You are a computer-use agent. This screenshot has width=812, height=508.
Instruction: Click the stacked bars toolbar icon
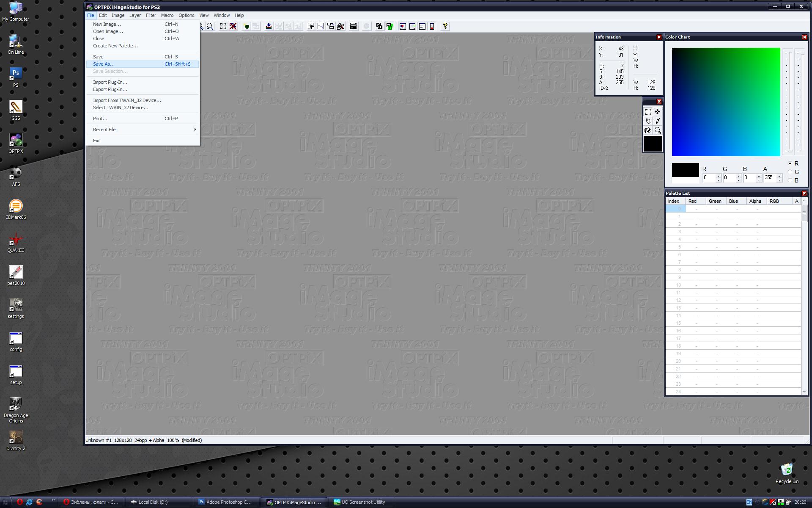353,26
